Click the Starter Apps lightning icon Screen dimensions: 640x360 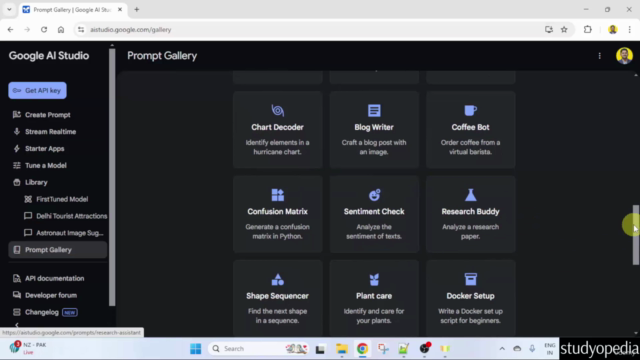(x=17, y=149)
